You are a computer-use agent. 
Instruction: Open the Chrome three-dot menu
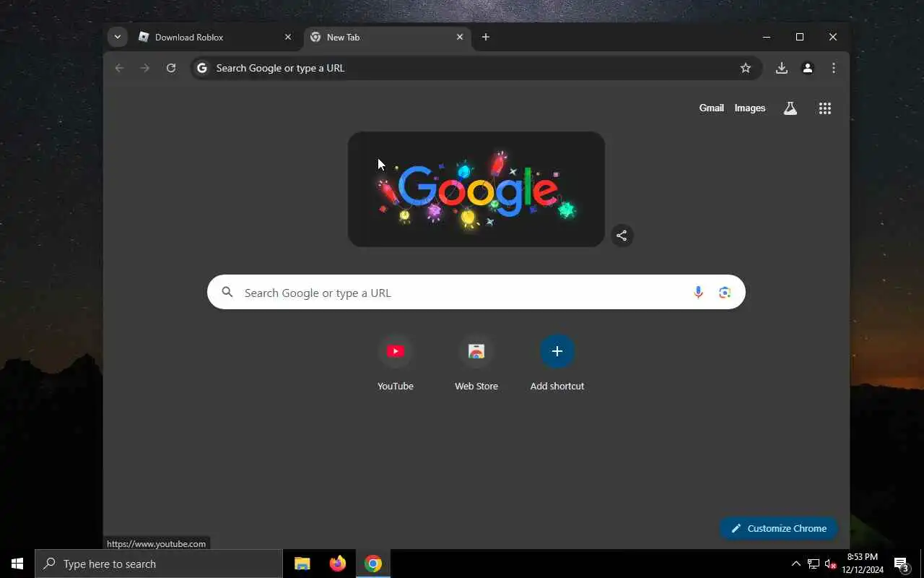click(834, 68)
